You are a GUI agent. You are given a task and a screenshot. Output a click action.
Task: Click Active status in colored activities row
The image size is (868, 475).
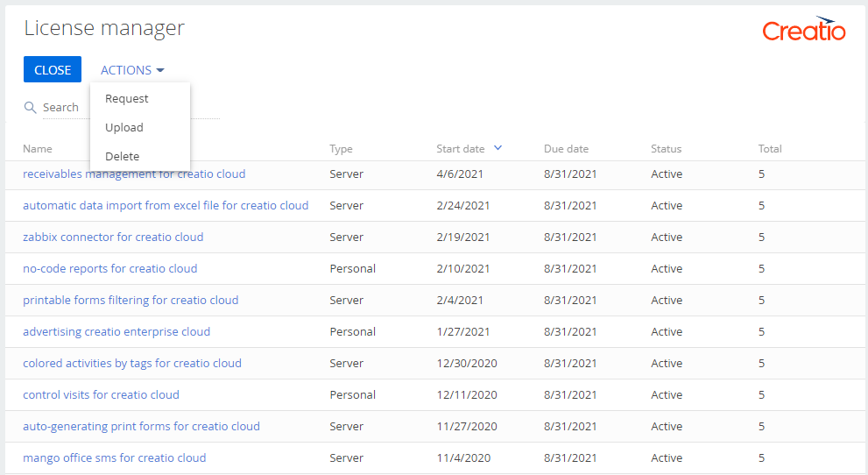[x=667, y=363]
